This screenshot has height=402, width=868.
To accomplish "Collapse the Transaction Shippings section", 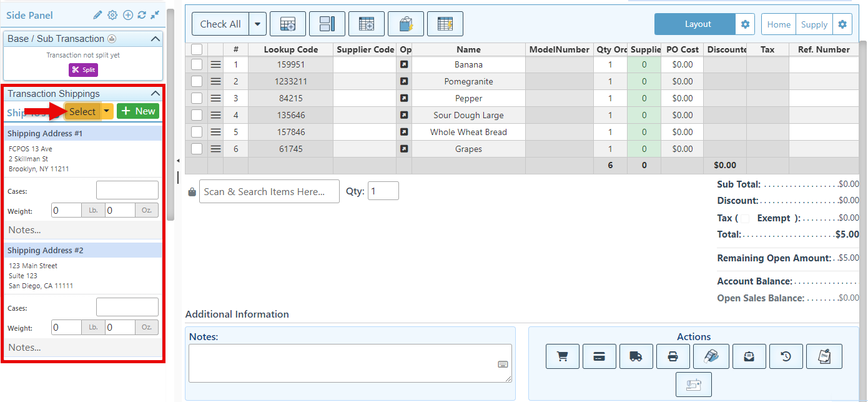I will (x=155, y=94).
